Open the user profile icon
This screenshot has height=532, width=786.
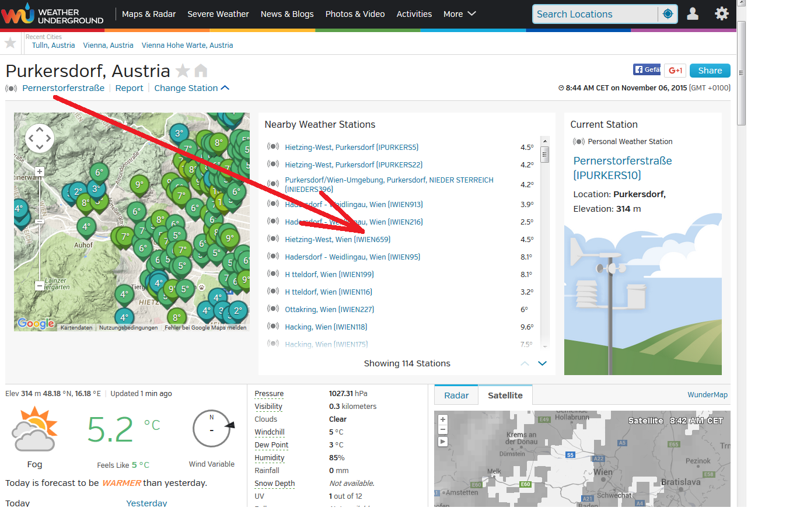tap(693, 14)
